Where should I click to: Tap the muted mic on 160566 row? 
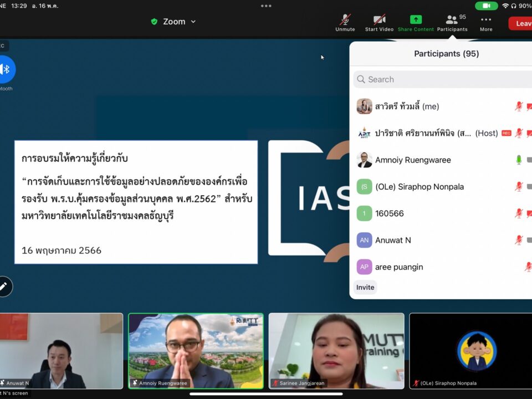519,213
